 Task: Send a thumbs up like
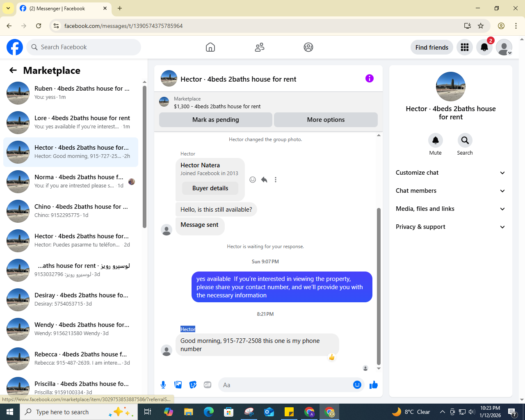click(374, 385)
